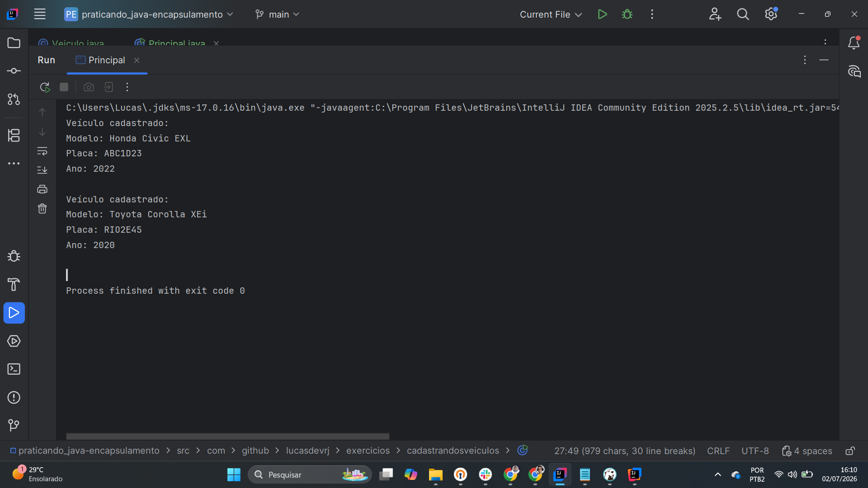Open the Structure tool window

click(14, 135)
